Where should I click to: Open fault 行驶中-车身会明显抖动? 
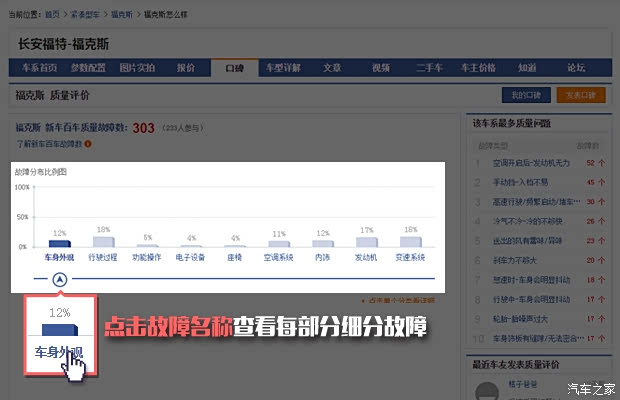click(531, 299)
